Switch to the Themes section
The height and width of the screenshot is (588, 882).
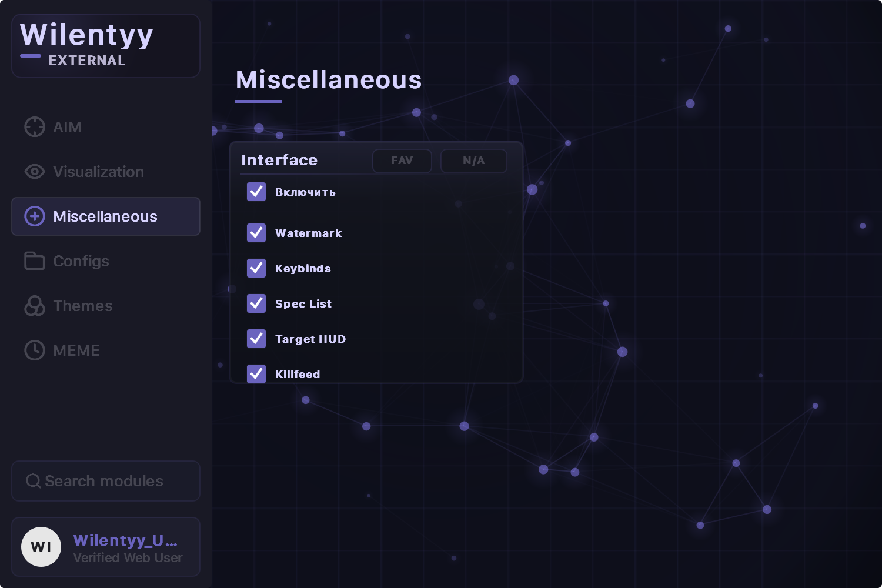(83, 306)
